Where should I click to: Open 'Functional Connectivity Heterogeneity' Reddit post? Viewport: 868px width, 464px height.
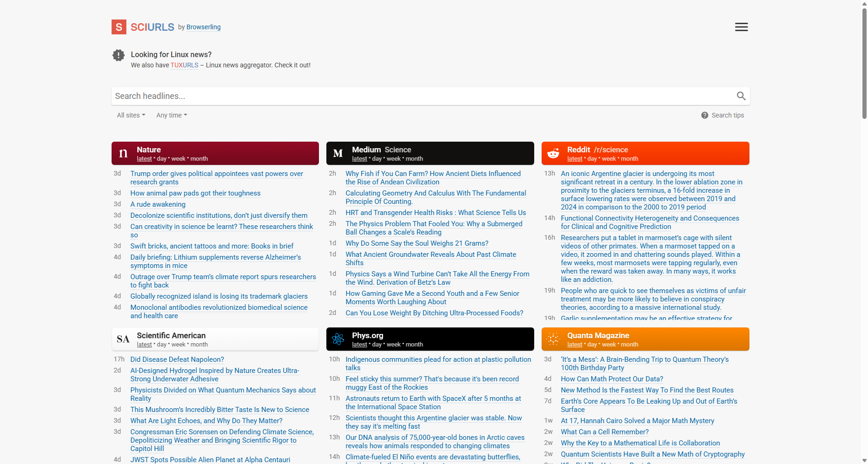click(x=650, y=222)
